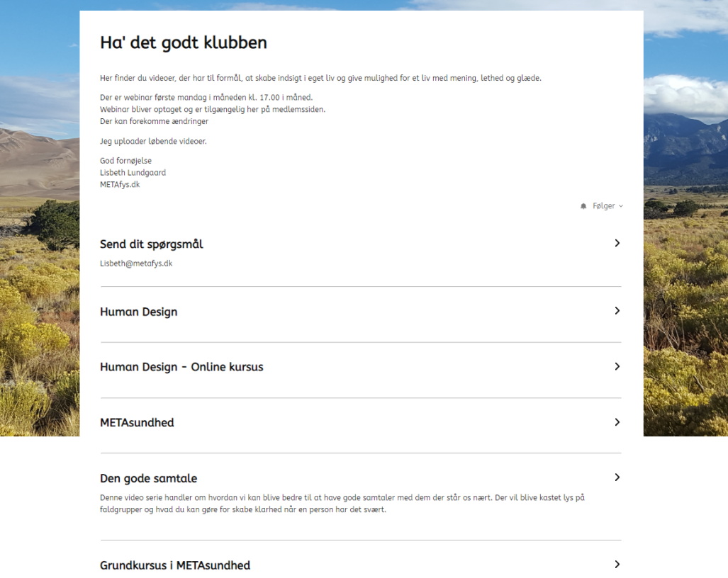Click the Lisbeth Lundgaard name text
Screen dimensions: 728x578
click(133, 173)
